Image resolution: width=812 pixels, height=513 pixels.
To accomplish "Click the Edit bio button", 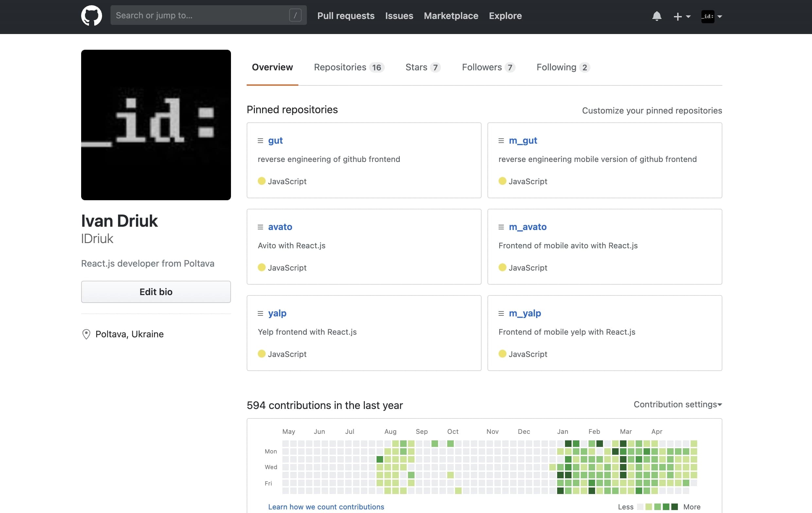I will (x=156, y=292).
